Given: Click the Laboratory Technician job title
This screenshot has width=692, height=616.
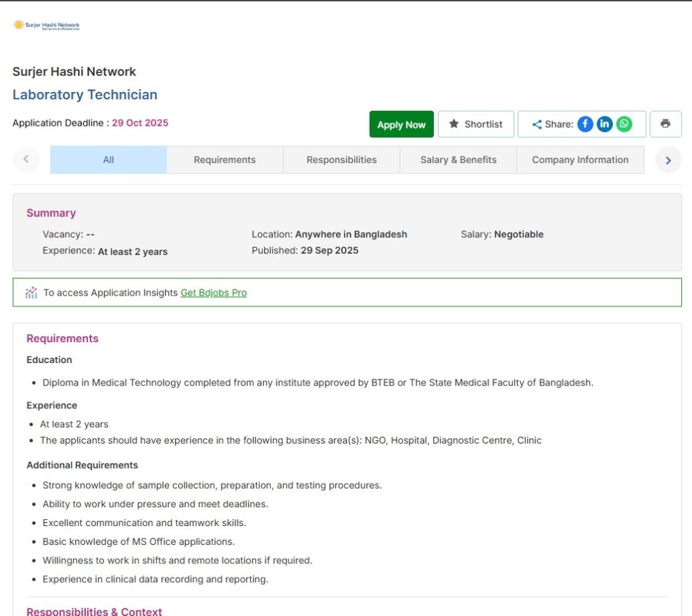Looking at the screenshot, I should 84,94.
